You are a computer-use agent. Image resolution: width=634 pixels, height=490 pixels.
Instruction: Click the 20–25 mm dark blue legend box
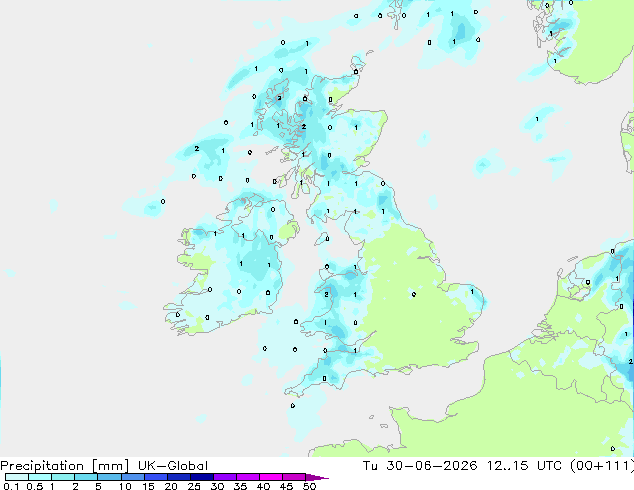coord(178,477)
